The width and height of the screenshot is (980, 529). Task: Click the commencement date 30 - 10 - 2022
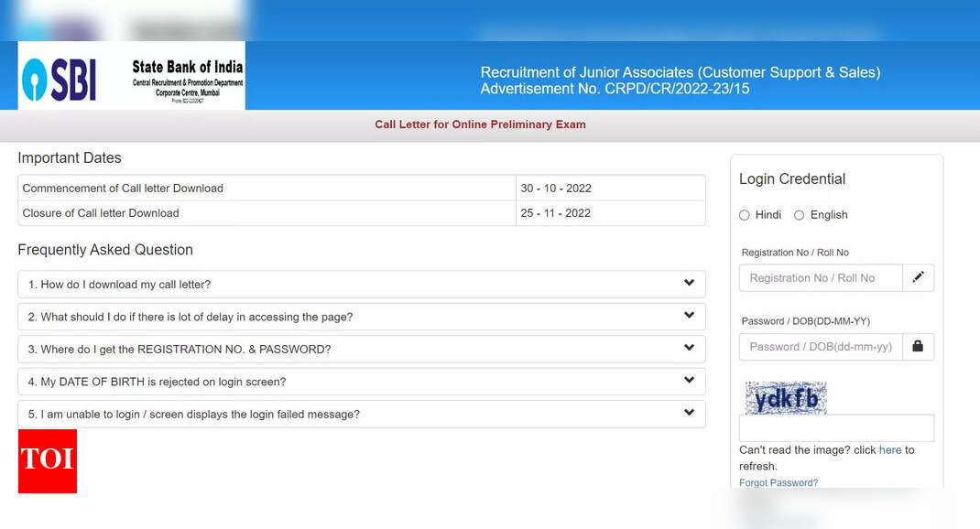pos(556,188)
